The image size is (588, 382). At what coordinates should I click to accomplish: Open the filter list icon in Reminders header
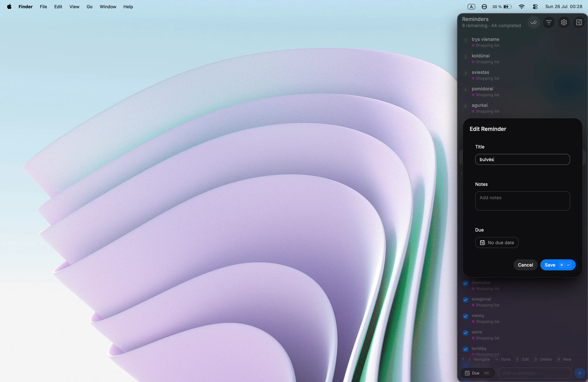tap(548, 23)
